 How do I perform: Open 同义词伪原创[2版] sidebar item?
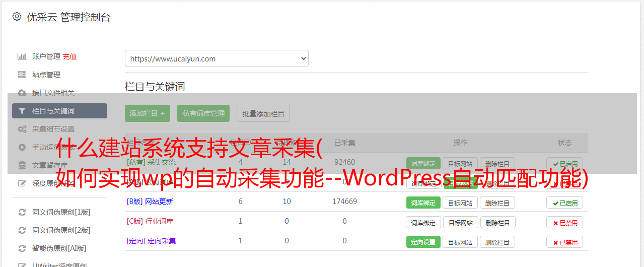click(x=61, y=230)
